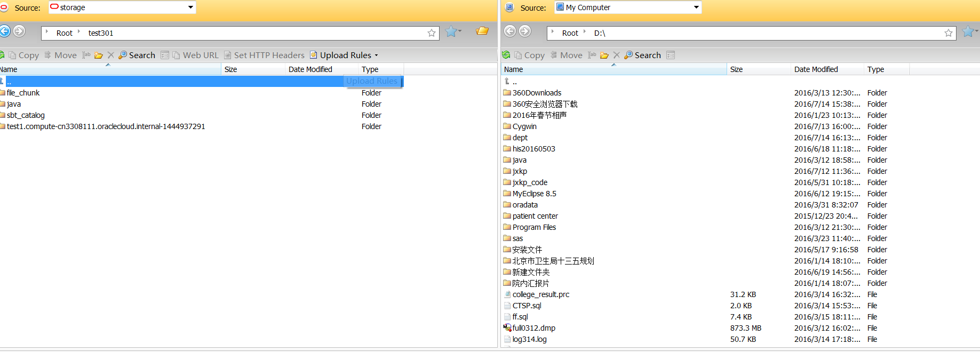The image size is (980, 352).
Task: Go forward in the My Computer pane
Action: coord(525,31)
